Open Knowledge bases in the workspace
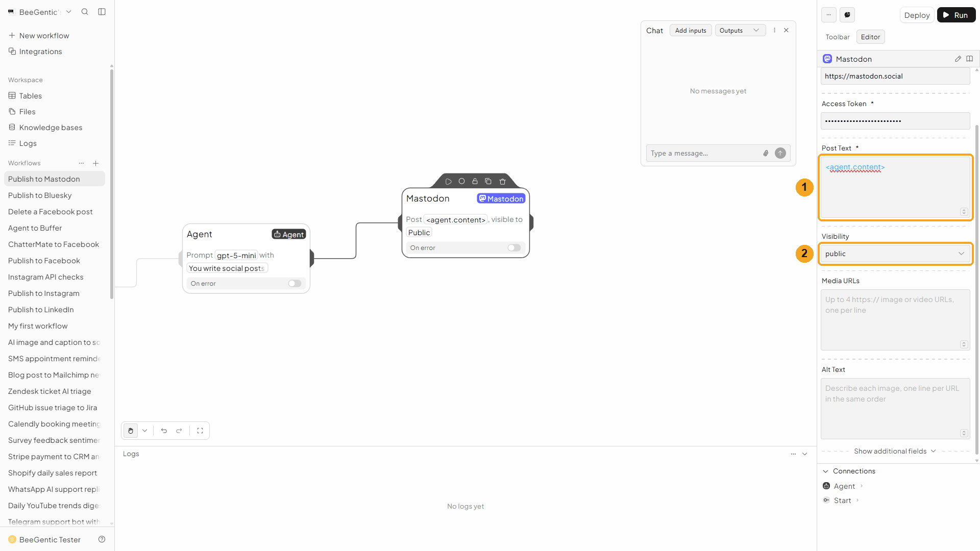Viewport: 980px width, 551px height. (x=55, y=128)
